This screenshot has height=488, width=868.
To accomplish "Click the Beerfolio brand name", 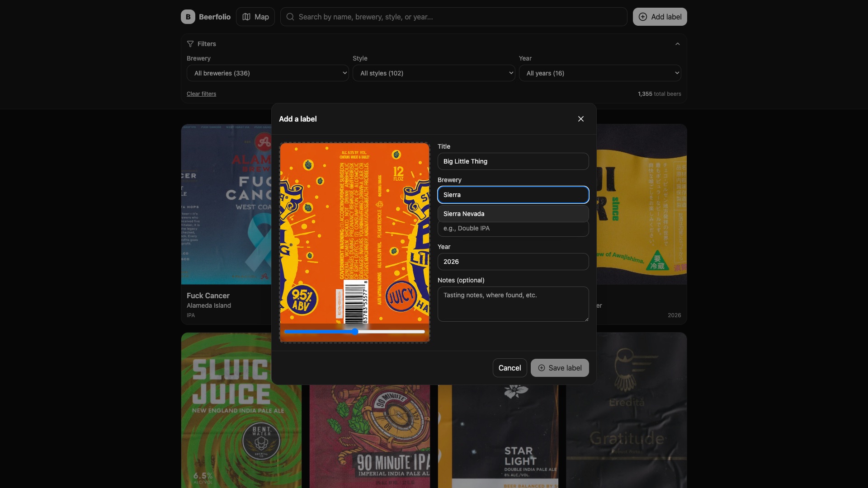I will pyautogui.click(x=215, y=17).
